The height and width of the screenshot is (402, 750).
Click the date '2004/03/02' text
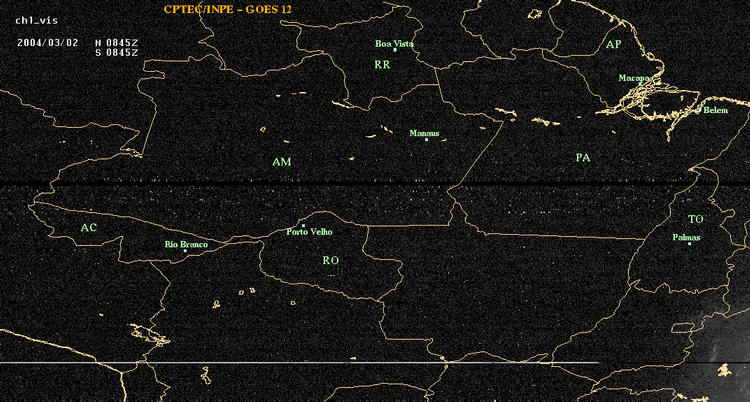point(47,42)
